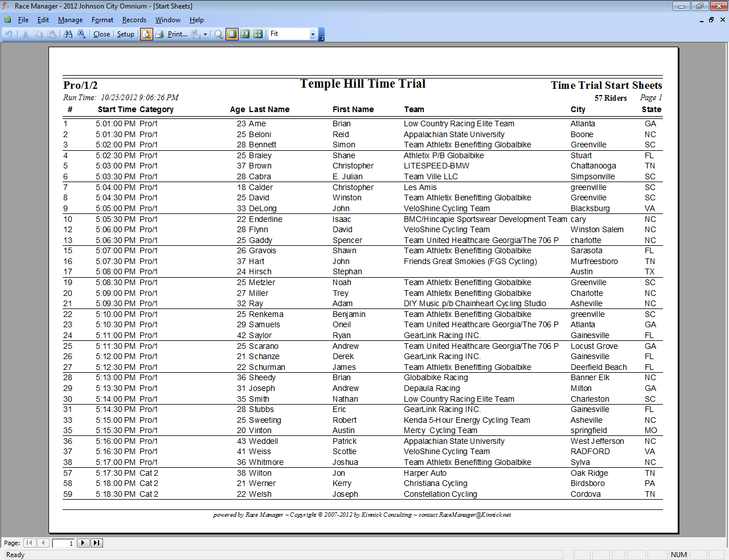The height and width of the screenshot is (560, 729).
Task: Go to the last page button
Action: [97, 543]
